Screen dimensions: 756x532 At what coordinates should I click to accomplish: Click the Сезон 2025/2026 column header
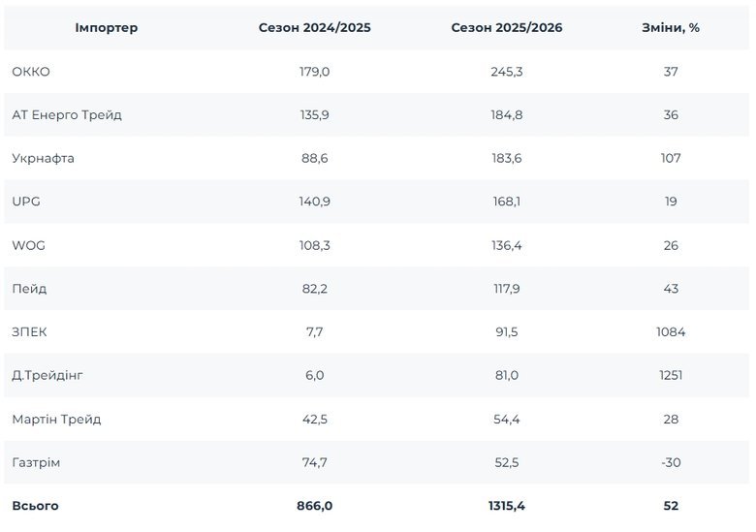pyautogui.click(x=506, y=28)
